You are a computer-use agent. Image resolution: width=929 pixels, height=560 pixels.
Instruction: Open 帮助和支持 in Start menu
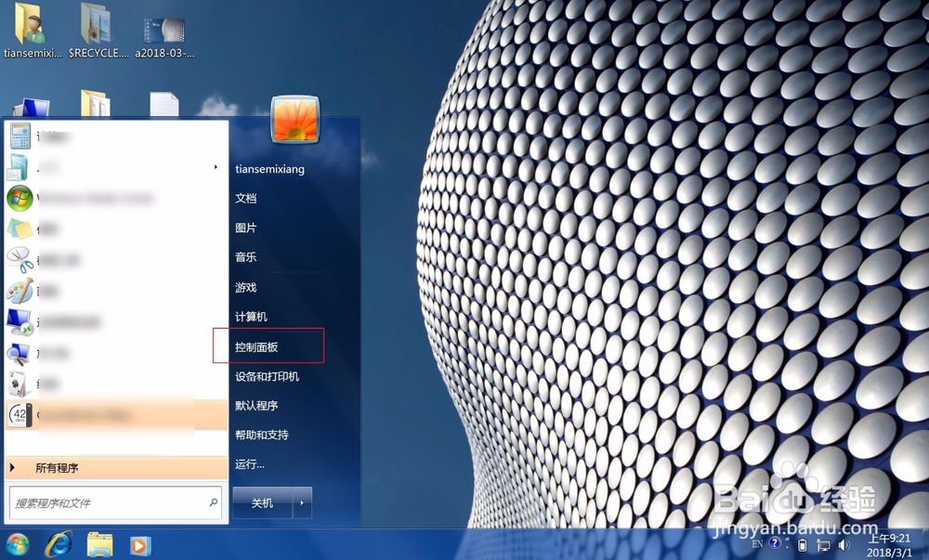click(261, 435)
